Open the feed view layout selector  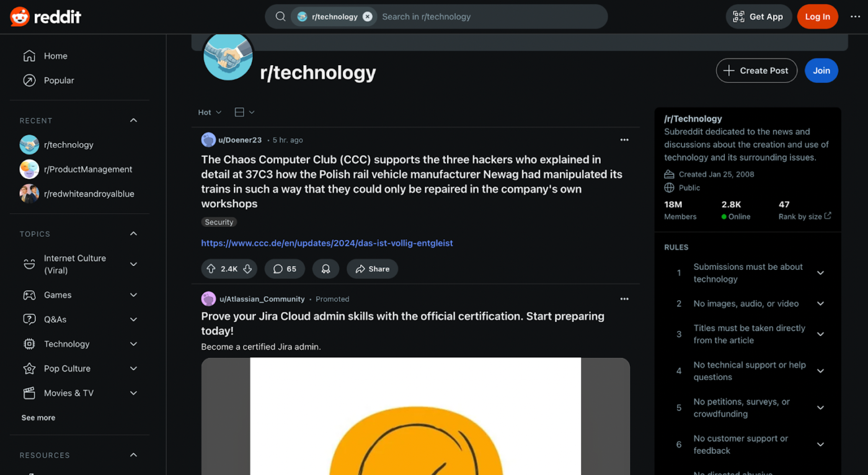click(x=244, y=112)
